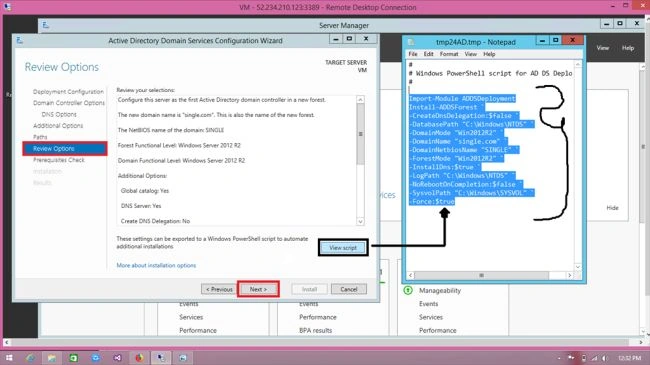Click Manageability in Server Manager tile

[440, 290]
